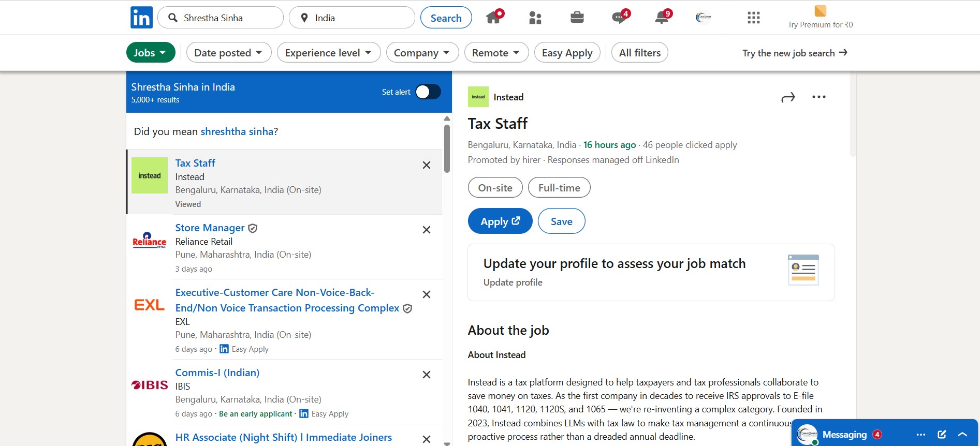Click the profile illustration in job match card
Screen dimensions: 980x446
pos(803,270)
